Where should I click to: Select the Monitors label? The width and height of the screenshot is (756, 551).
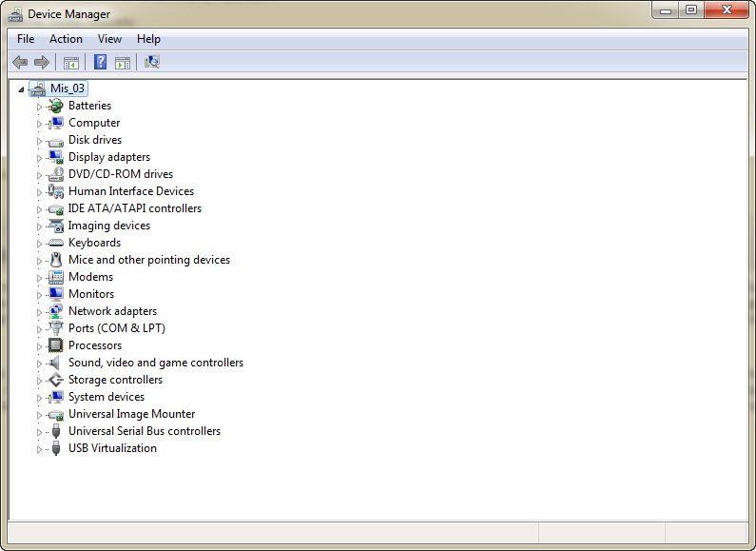click(x=91, y=294)
